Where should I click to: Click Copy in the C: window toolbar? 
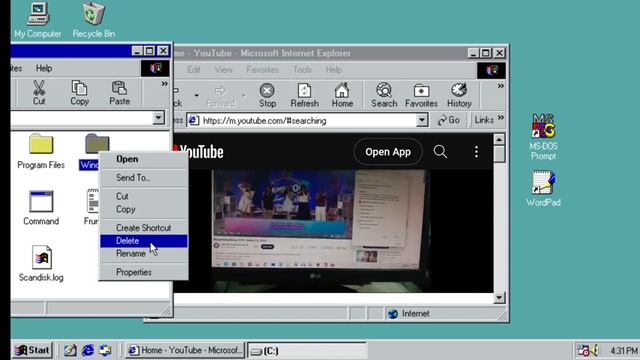click(x=79, y=93)
